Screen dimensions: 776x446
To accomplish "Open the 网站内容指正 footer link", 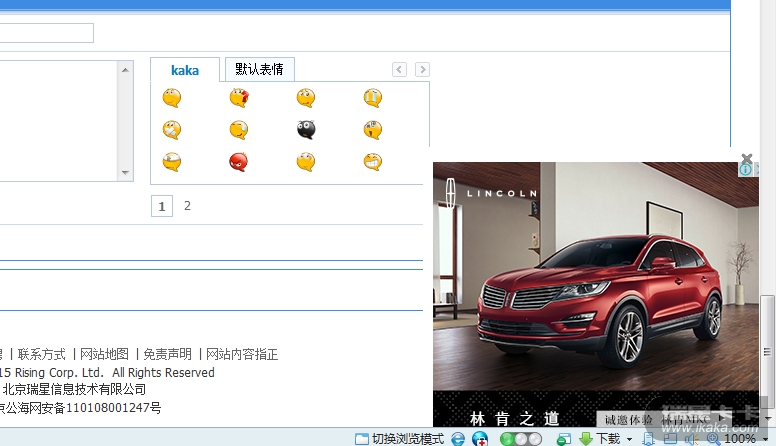I will [x=242, y=354].
